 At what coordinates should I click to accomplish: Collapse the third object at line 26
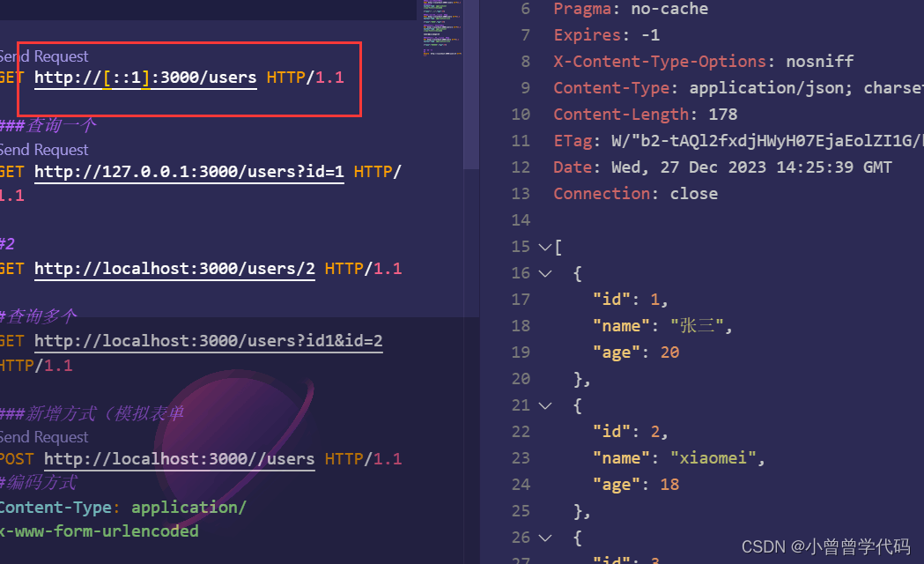click(x=544, y=538)
